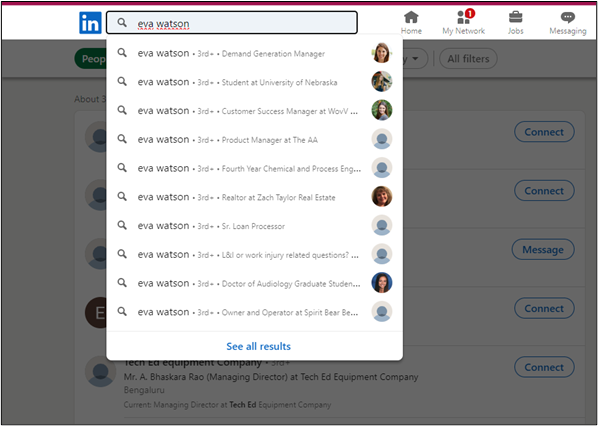Click search icon beside University of Nebraska suggestion
This screenshot has height=426, width=598.
[122, 81]
